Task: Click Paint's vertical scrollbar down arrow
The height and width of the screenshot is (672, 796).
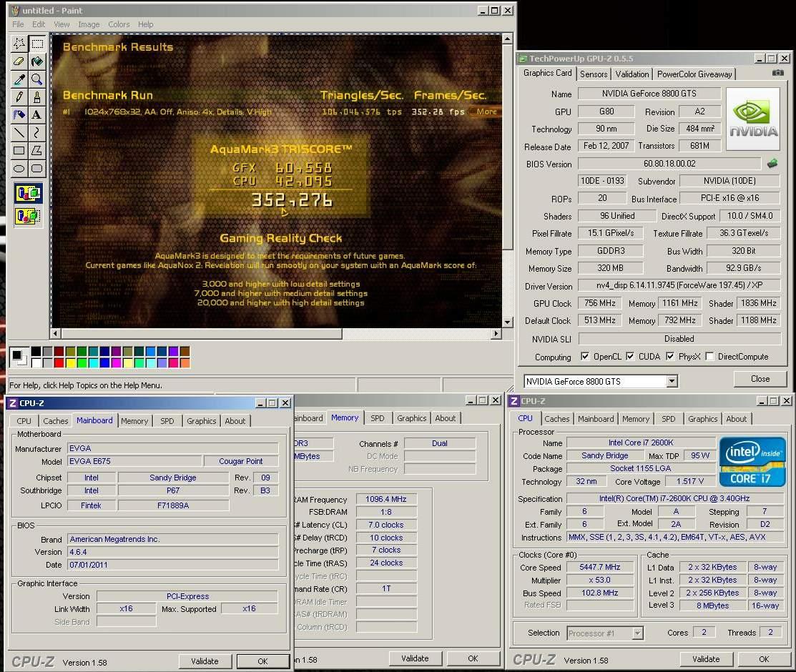Action: pos(507,322)
